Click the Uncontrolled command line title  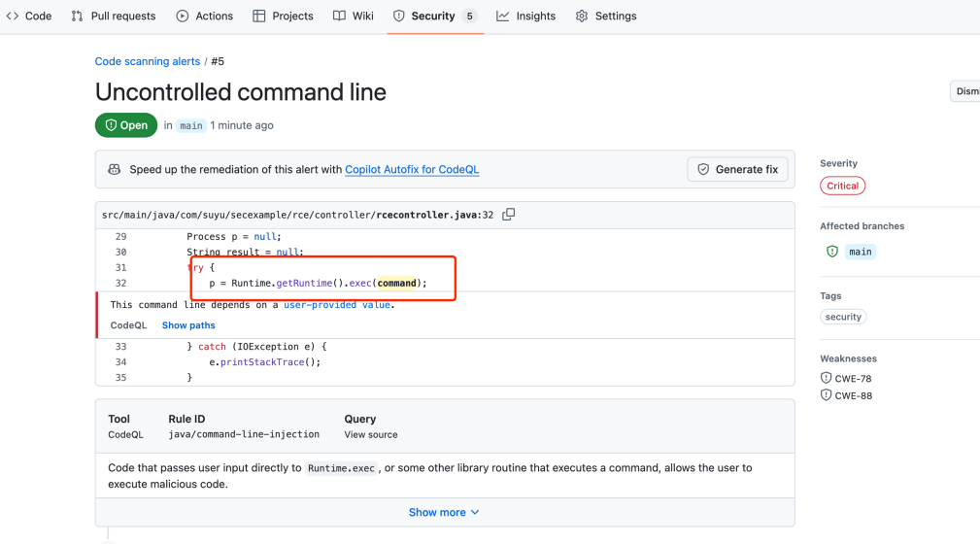pyautogui.click(x=241, y=92)
